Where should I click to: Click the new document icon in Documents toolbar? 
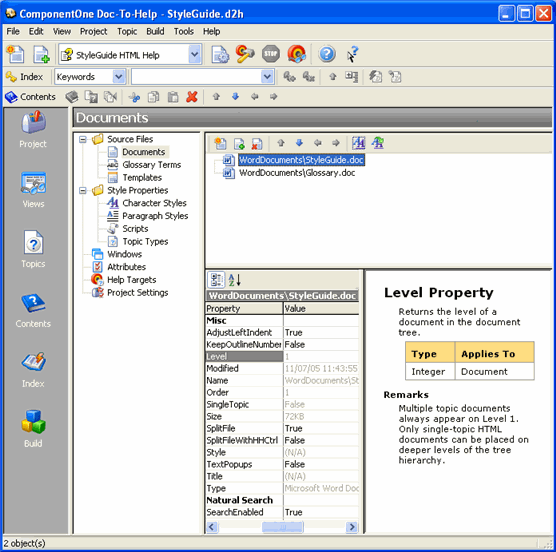220,143
